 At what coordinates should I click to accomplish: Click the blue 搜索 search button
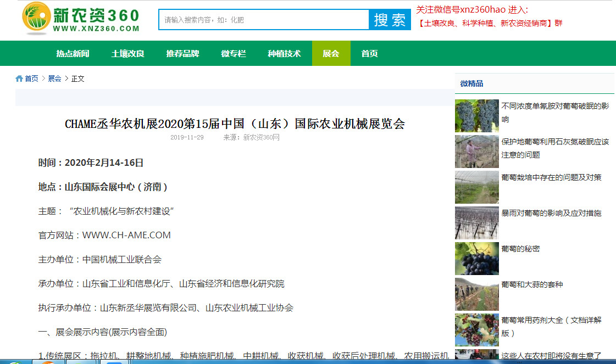click(390, 20)
